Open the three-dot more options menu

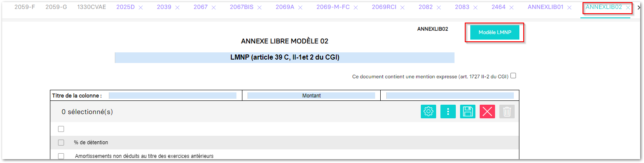(448, 112)
